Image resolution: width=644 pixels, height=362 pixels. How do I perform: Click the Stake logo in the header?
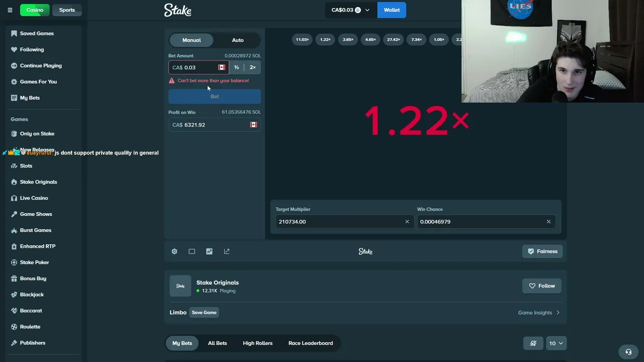(x=178, y=10)
